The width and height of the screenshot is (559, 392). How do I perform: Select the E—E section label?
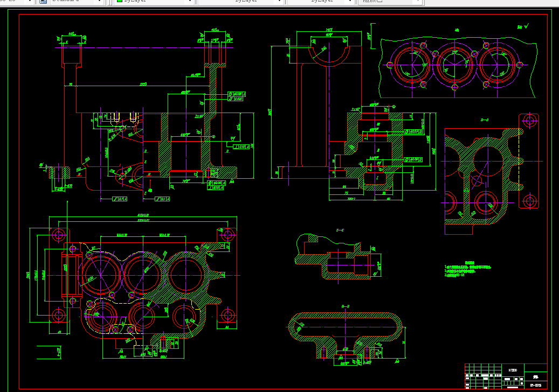(340, 230)
